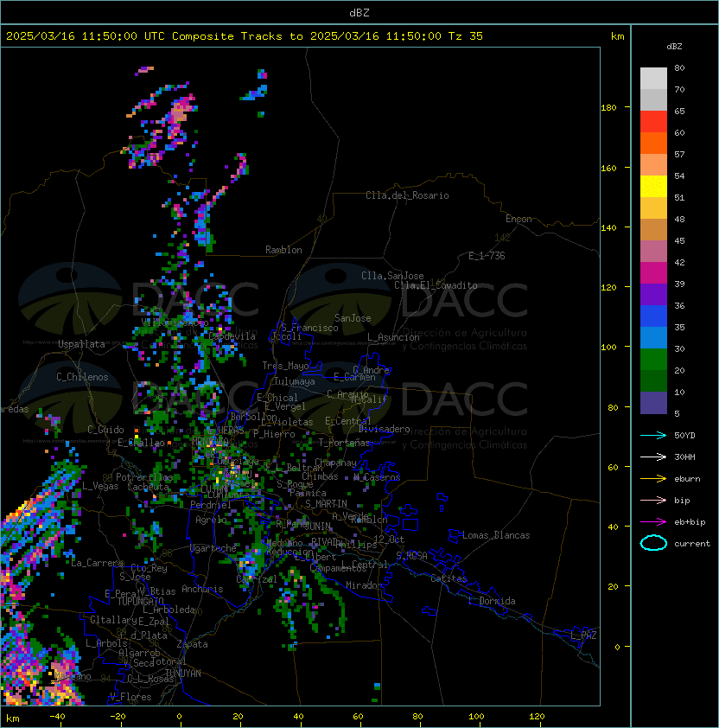719x728 pixels.
Task: Click the 'C_Chilenos' map label
Action: [82, 377]
